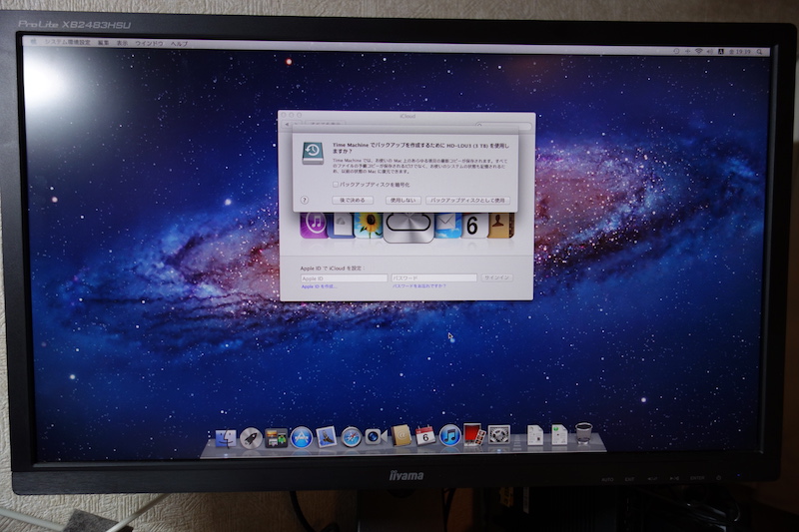The width and height of the screenshot is (799, 532).
Task: Click the menu bar clock
Action: click(740, 52)
